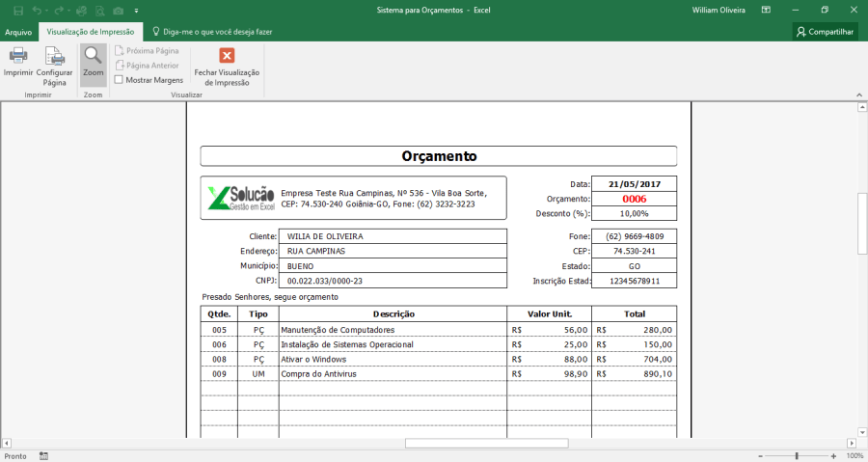This screenshot has width=868, height=462.
Task: Click zoom in plus button
Action: point(833,456)
